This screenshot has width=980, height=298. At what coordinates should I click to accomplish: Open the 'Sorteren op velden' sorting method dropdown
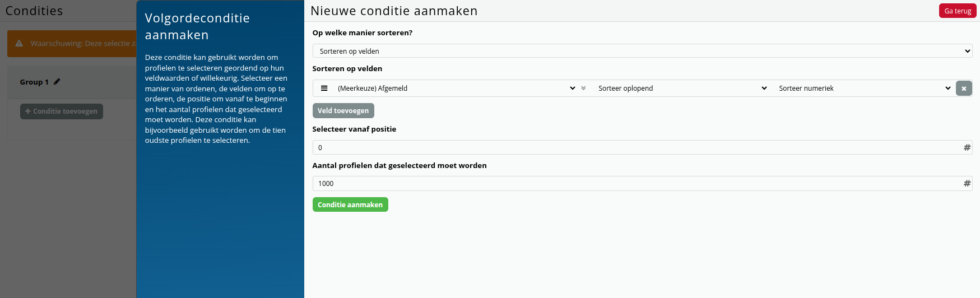coord(642,51)
